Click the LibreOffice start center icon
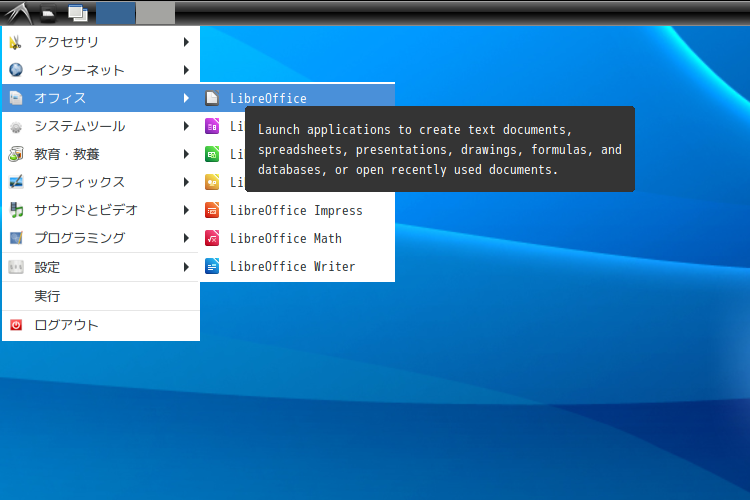Image resolution: width=750 pixels, height=500 pixels. pos(212,98)
